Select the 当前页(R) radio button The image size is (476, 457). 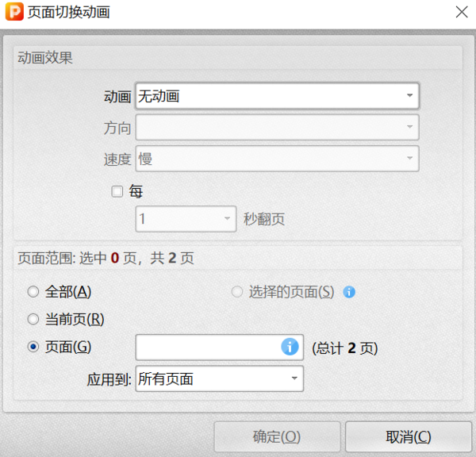click(33, 319)
